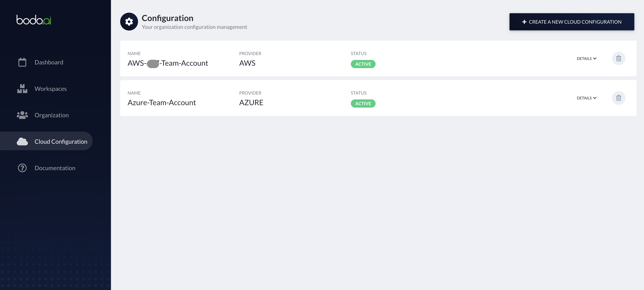Click ACTIVE status badge for Azure account
The height and width of the screenshot is (290, 644).
tap(363, 104)
